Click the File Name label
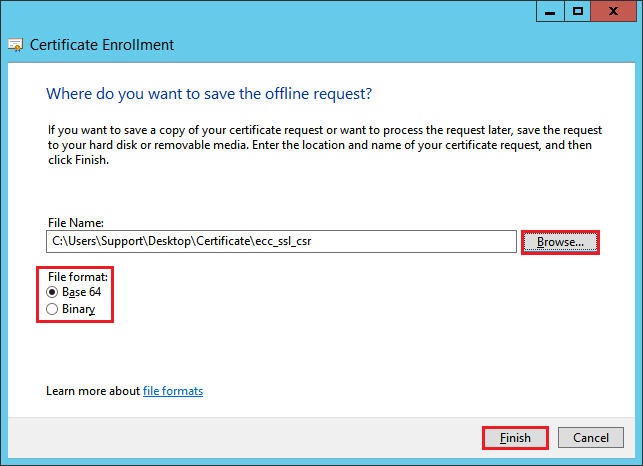The width and height of the screenshot is (643, 466). coord(75,222)
